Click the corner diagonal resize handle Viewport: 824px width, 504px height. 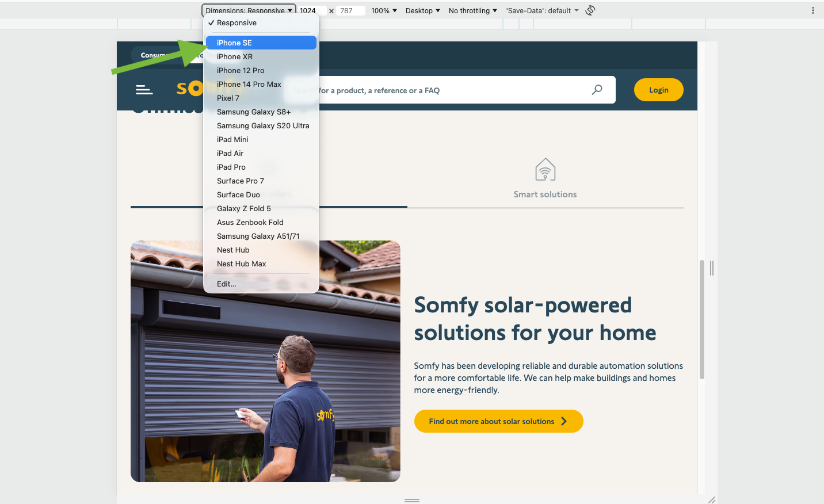(x=712, y=500)
